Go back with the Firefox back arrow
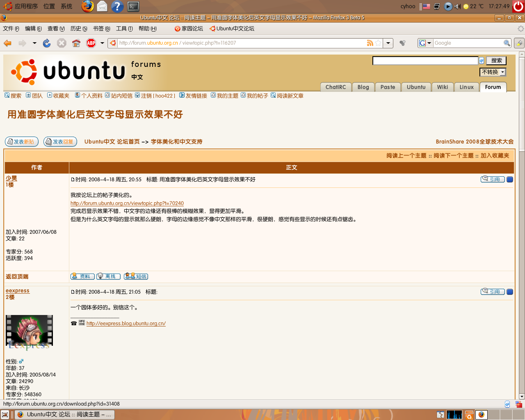This screenshot has width=525, height=420. point(7,43)
